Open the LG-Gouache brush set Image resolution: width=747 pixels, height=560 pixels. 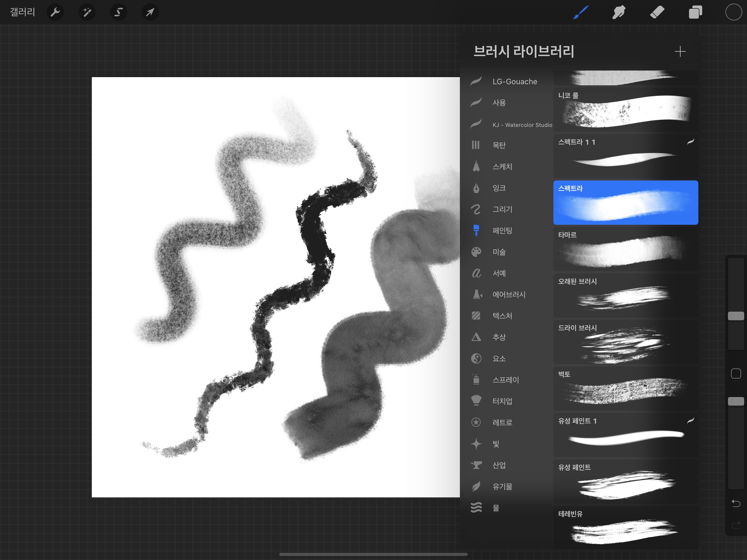(x=507, y=81)
